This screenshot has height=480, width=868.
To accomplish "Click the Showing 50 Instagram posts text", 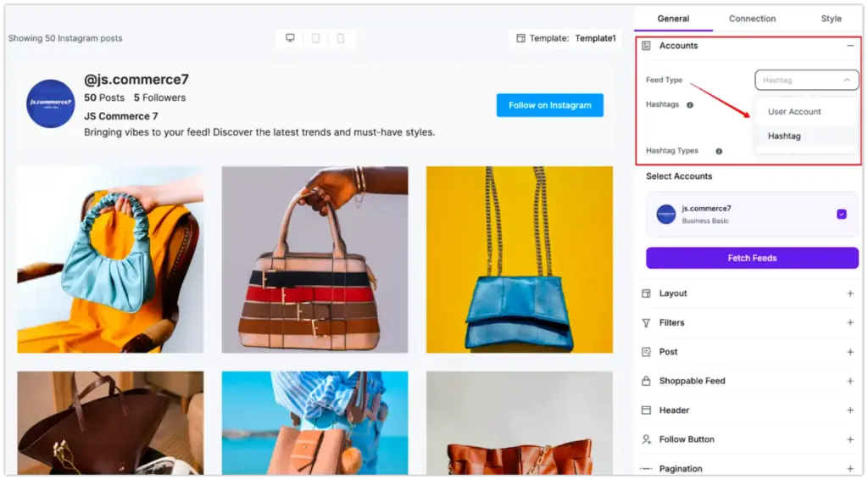I will (65, 38).
